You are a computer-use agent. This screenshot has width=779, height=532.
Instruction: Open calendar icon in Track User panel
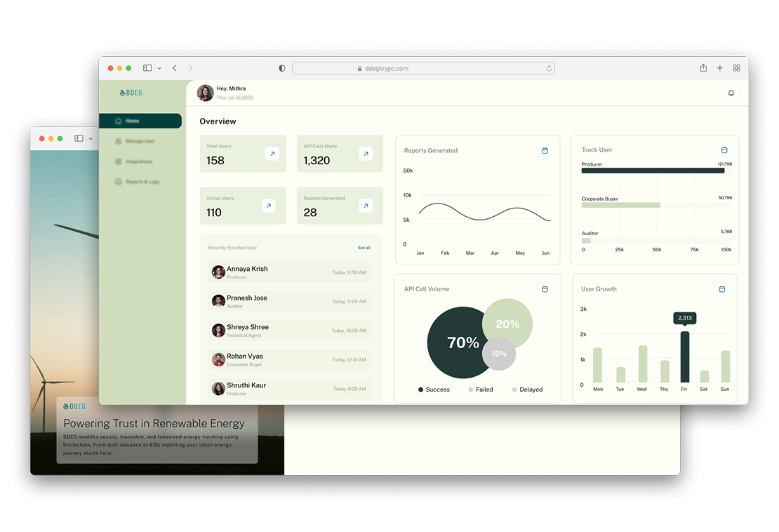pos(724,150)
